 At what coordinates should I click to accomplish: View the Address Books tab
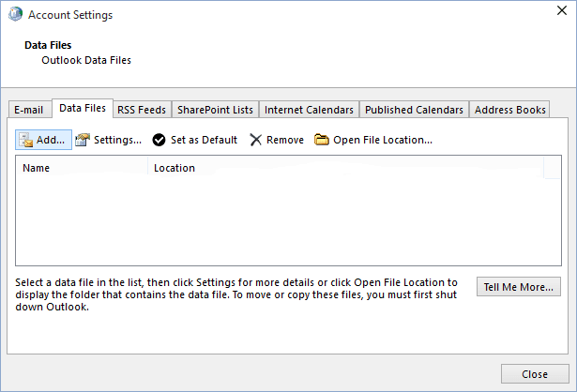[x=510, y=110]
